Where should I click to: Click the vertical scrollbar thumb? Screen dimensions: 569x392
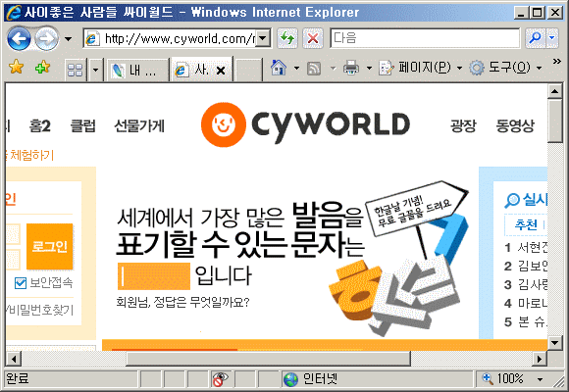tap(555, 121)
